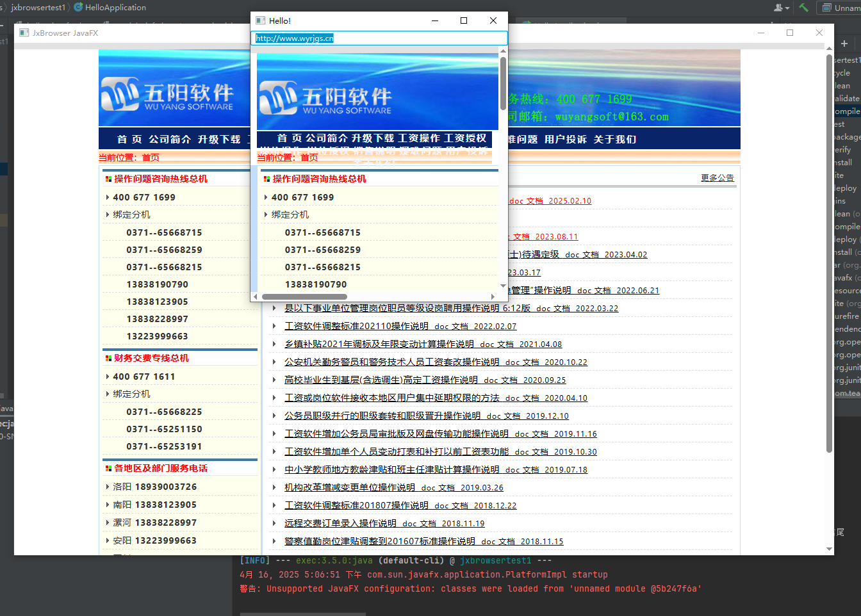The image size is (861, 616).
Task: Click the plus icon in Maven panel
Action: click(844, 44)
